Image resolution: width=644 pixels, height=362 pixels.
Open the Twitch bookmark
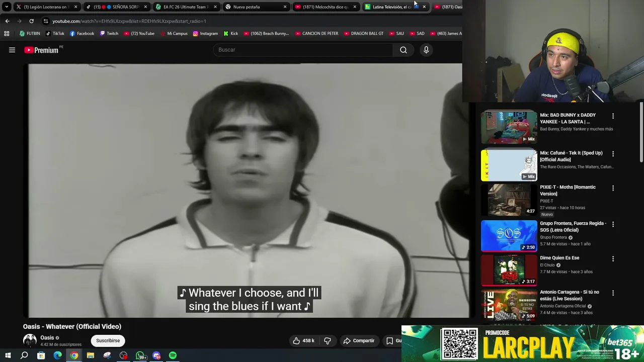tap(109, 34)
